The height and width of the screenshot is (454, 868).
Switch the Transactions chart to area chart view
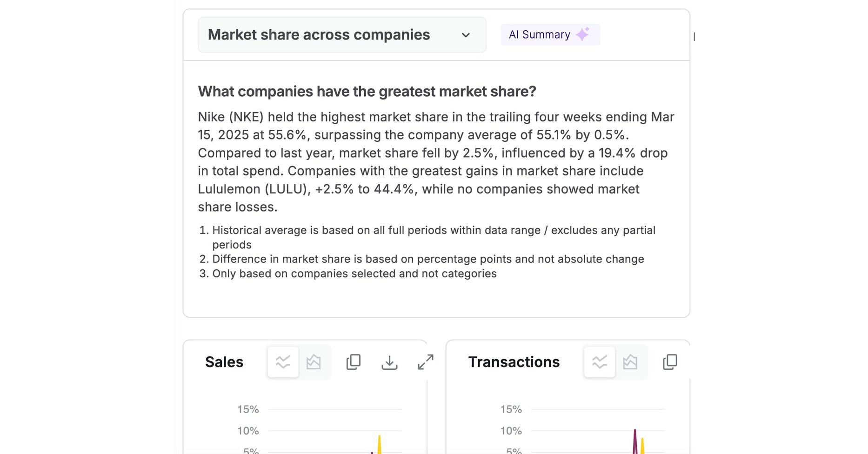pos(630,362)
